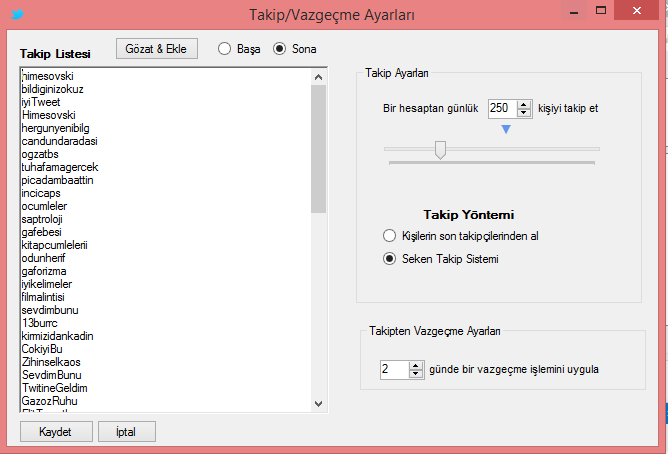
Task: Select the Başa radio button
Action: coord(224,48)
